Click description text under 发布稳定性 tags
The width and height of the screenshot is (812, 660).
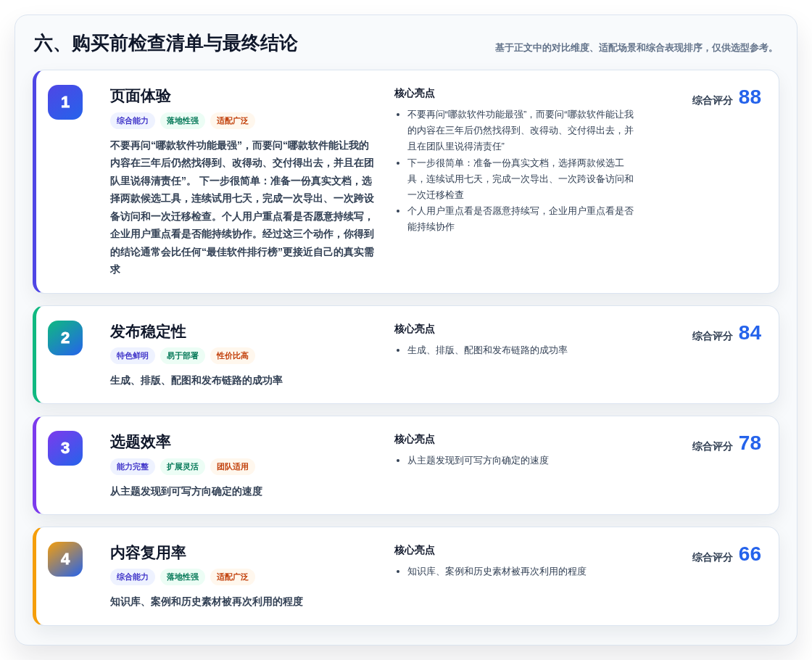coord(196,381)
